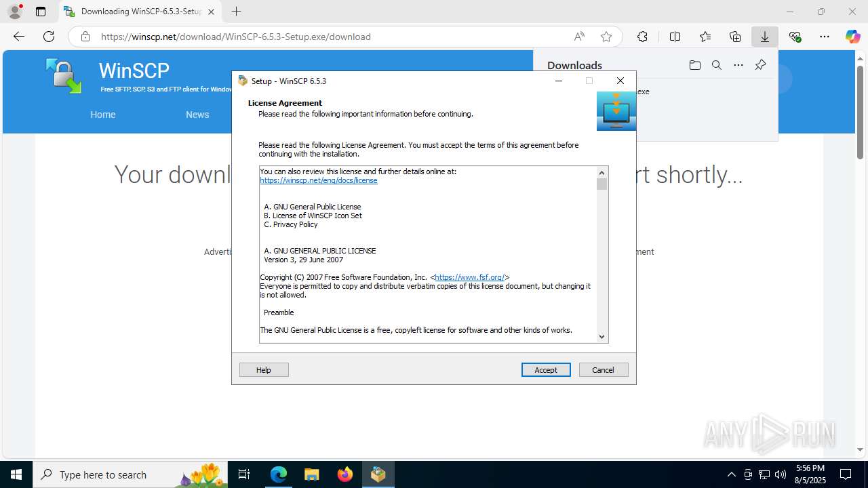Open Task View on taskbar
This screenshot has height=488, width=868.
(245, 474)
